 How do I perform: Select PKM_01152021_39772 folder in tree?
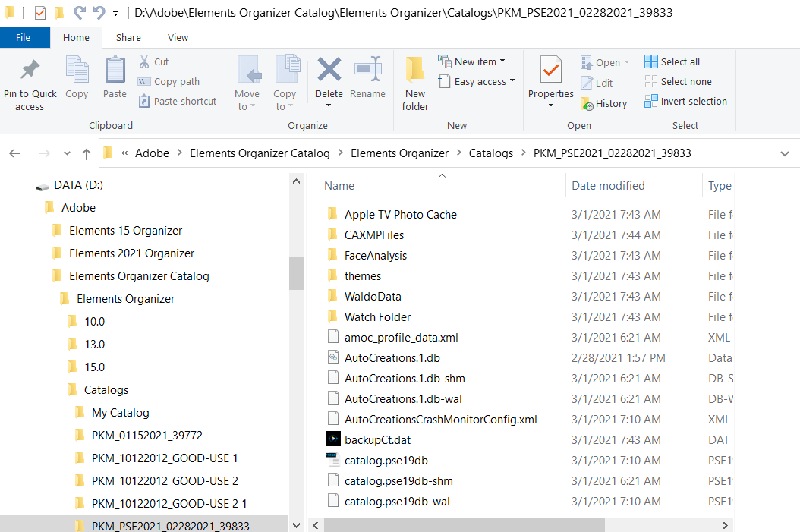click(147, 436)
